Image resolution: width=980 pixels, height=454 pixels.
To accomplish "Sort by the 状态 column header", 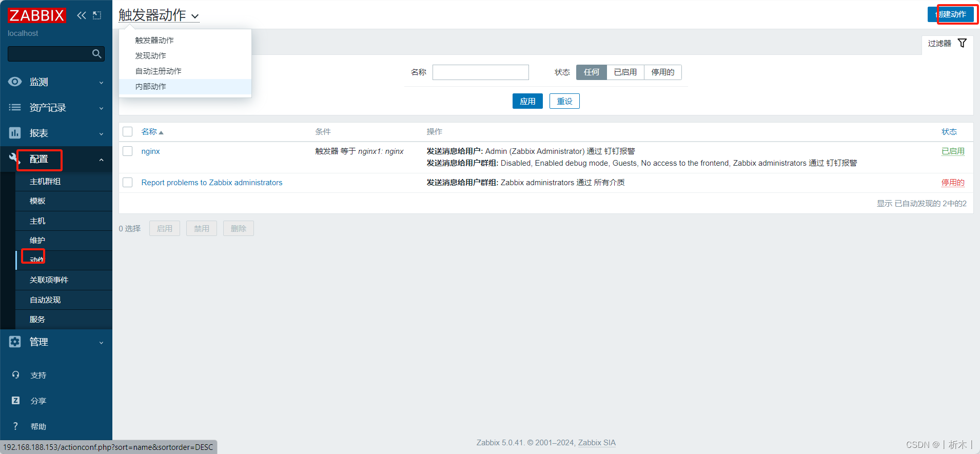I will (949, 132).
